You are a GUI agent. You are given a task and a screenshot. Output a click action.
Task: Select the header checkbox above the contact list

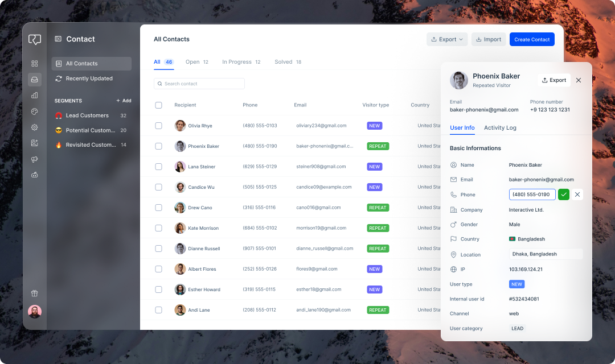[x=158, y=105]
